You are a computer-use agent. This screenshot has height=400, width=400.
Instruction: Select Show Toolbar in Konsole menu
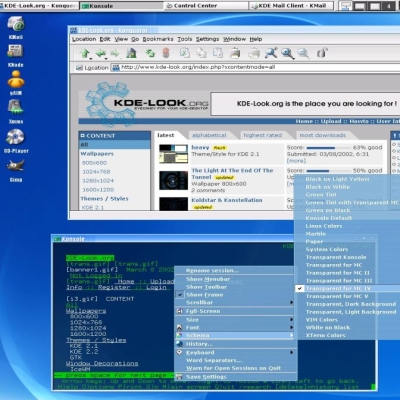click(x=206, y=287)
